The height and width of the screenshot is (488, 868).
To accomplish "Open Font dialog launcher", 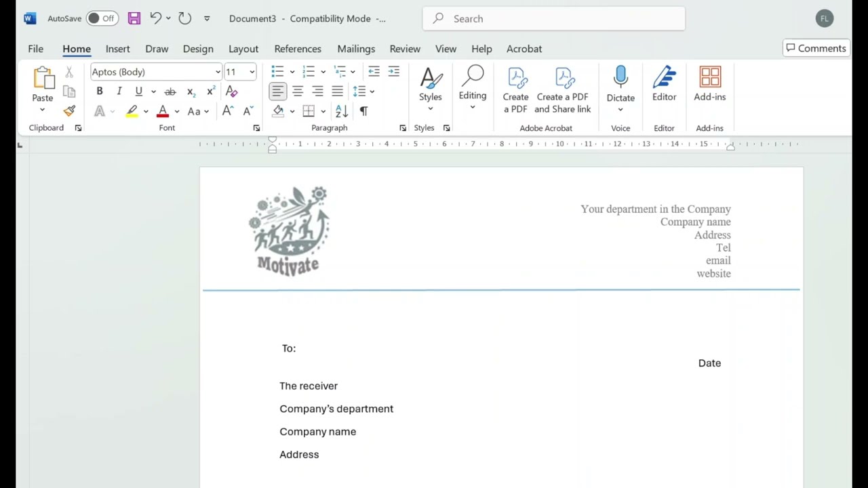I will tap(256, 128).
